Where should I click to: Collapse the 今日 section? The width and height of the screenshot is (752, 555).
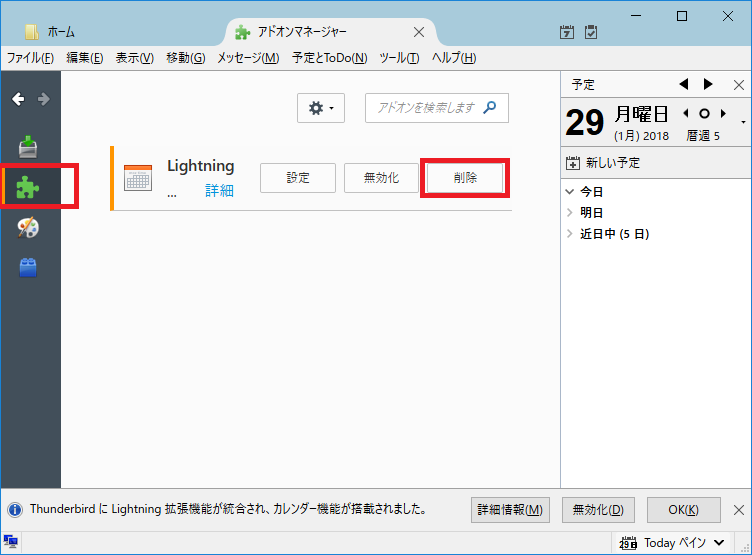click(570, 192)
